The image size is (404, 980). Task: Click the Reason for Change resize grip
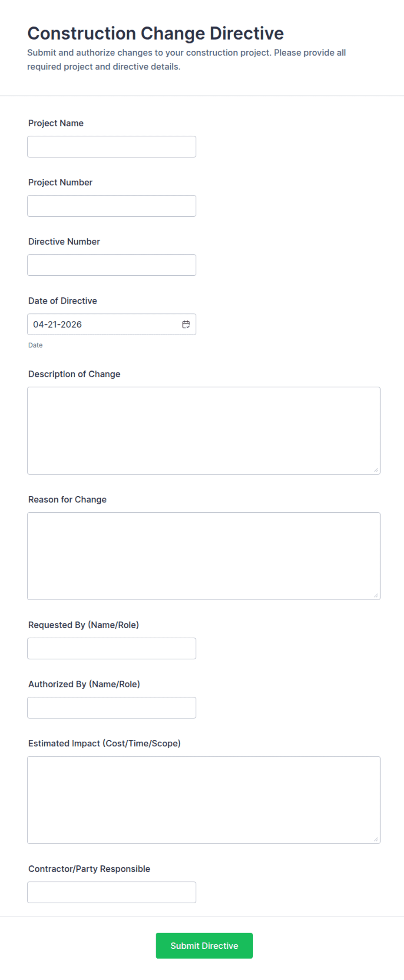pos(376,595)
